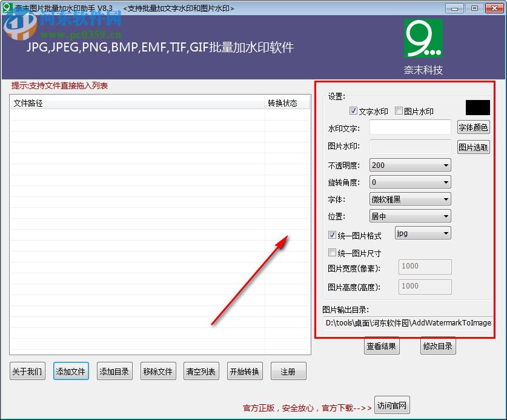Screen dimensions: 507x420
Task: Uncheck the 文字水印 checkbox
Action: pyautogui.click(x=353, y=111)
